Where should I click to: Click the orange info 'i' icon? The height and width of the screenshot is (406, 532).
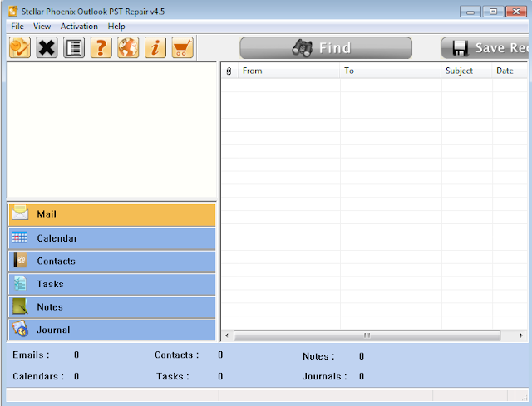(155, 47)
